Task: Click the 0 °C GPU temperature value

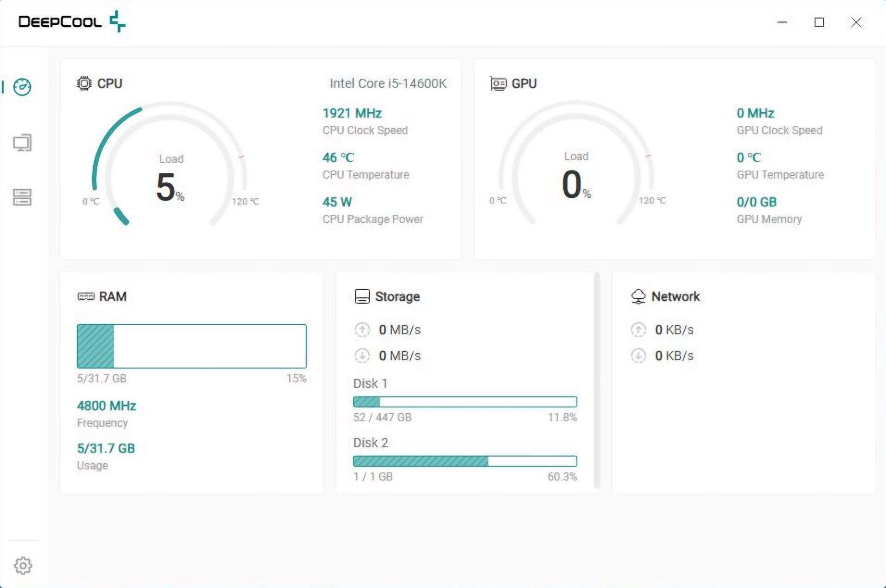Action: tap(748, 157)
